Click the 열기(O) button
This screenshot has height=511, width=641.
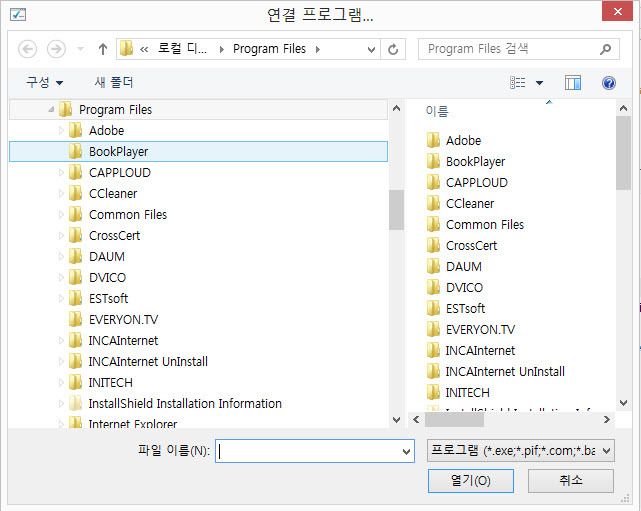coord(471,481)
